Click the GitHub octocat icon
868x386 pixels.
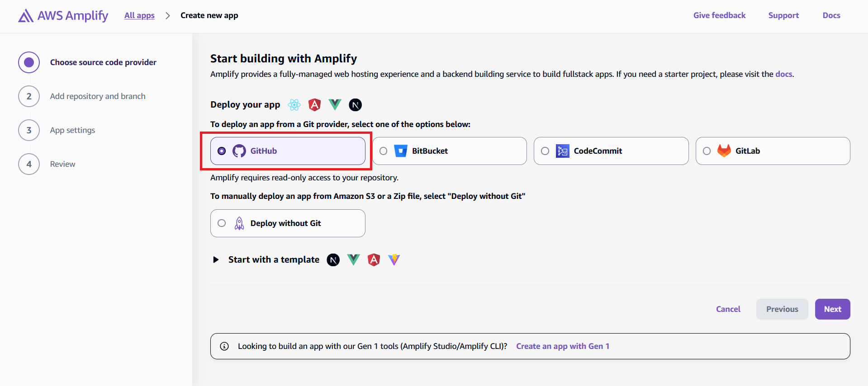239,151
